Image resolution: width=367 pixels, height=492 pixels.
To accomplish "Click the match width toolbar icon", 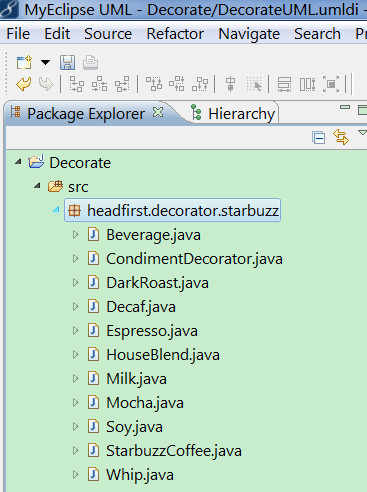I will coord(284,84).
